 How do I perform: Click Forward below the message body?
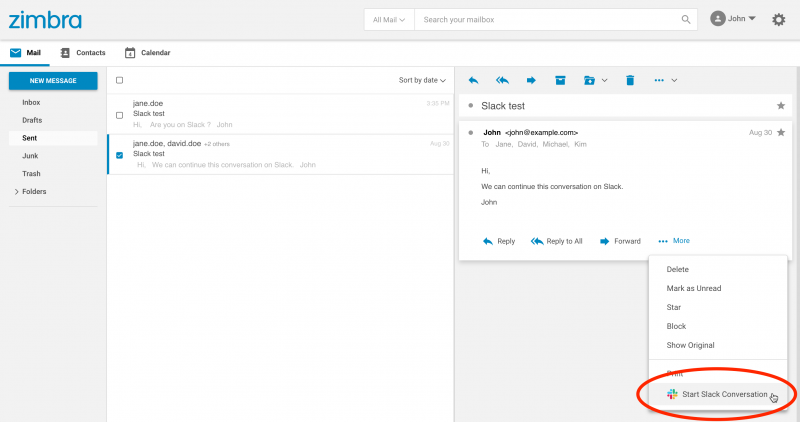[x=620, y=241]
